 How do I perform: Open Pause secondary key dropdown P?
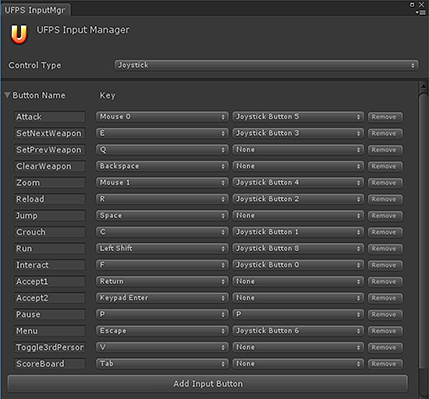click(298, 314)
